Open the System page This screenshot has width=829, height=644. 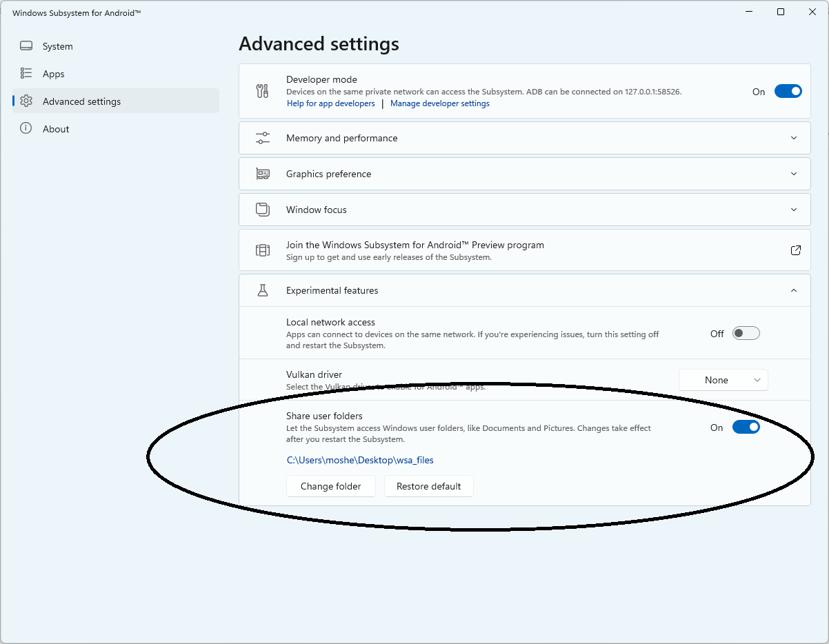point(116,46)
